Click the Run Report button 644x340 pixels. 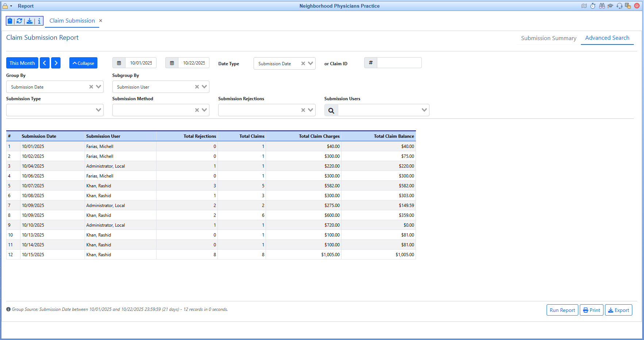point(562,310)
